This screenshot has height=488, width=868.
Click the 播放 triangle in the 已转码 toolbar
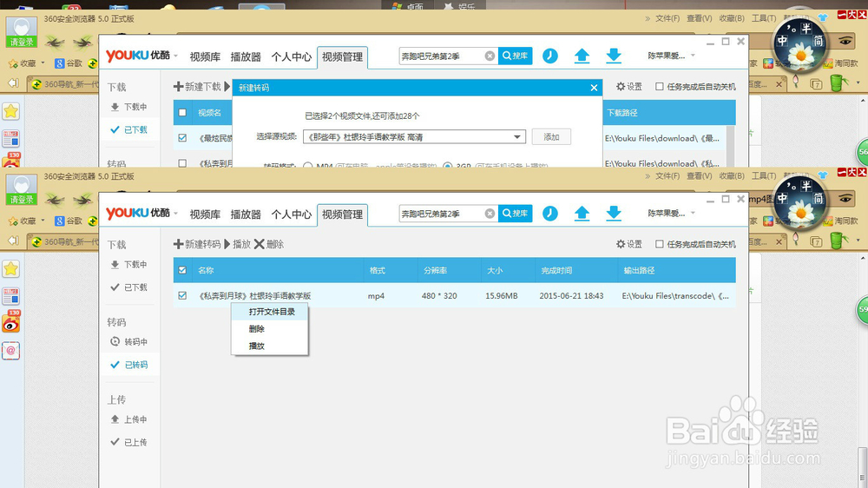[238, 244]
